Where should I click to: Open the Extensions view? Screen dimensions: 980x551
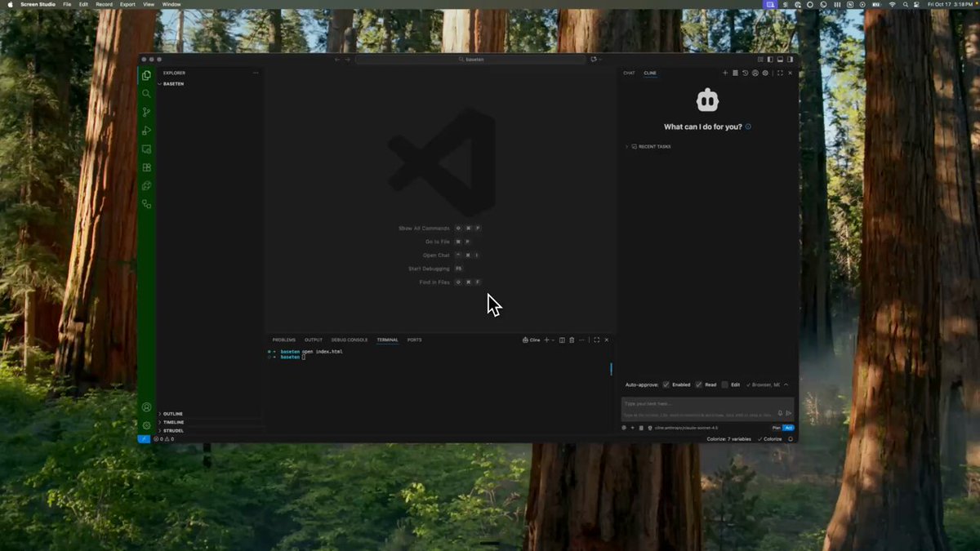pos(146,167)
